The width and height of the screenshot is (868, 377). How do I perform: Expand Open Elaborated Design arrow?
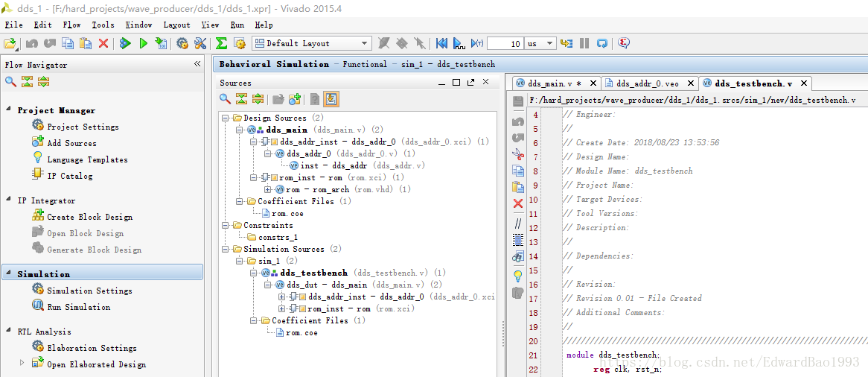(22, 363)
